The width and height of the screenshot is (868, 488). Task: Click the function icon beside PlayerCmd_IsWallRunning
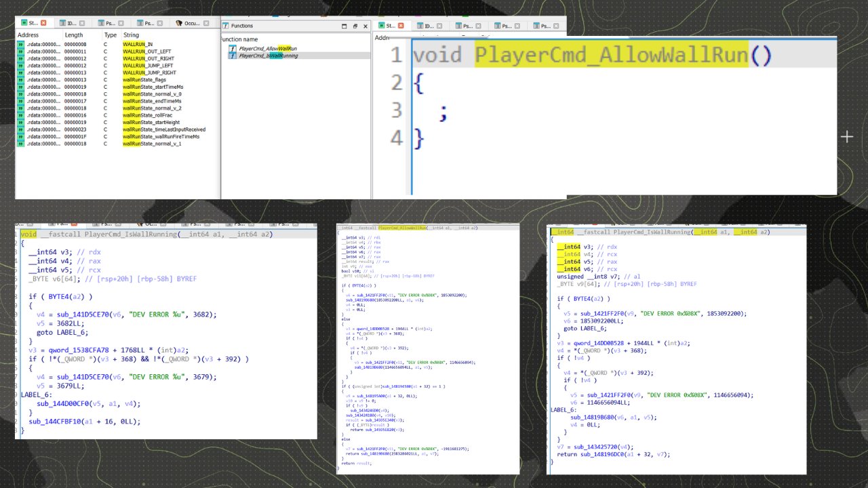(x=233, y=56)
